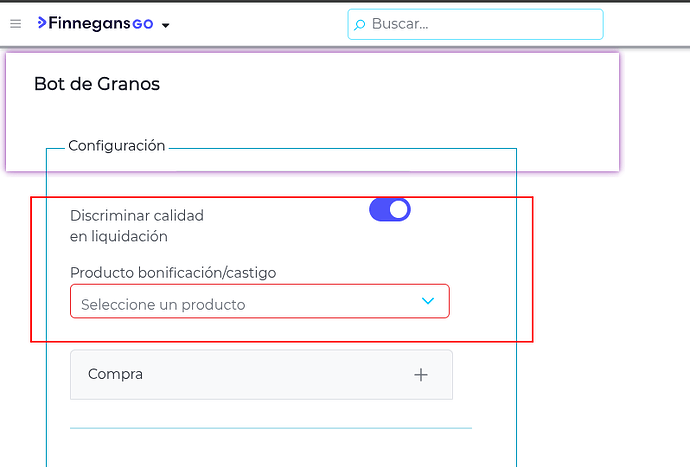Click the "Discriminar calidad en liquidación" label

tap(137, 226)
